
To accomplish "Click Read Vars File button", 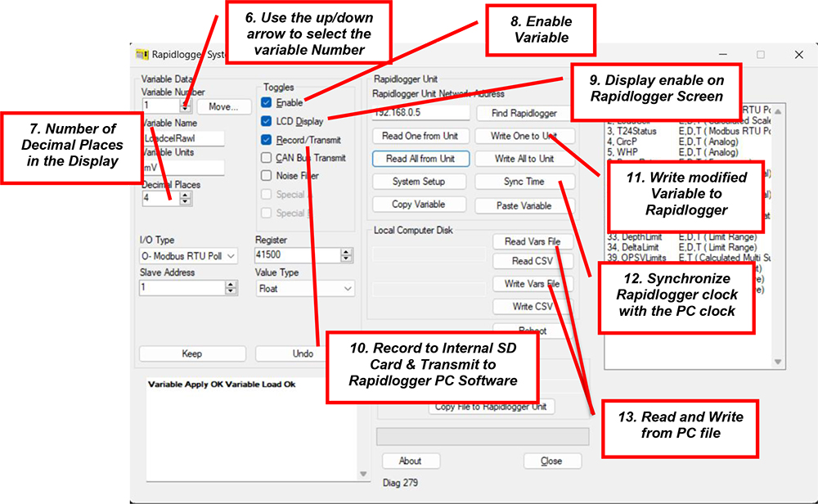I will [x=533, y=241].
